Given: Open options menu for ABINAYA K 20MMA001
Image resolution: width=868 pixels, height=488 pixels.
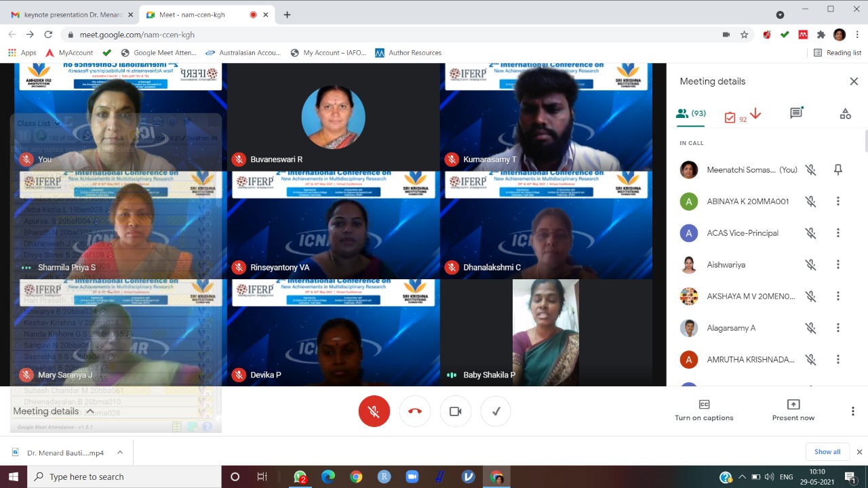Looking at the screenshot, I should click(x=838, y=201).
